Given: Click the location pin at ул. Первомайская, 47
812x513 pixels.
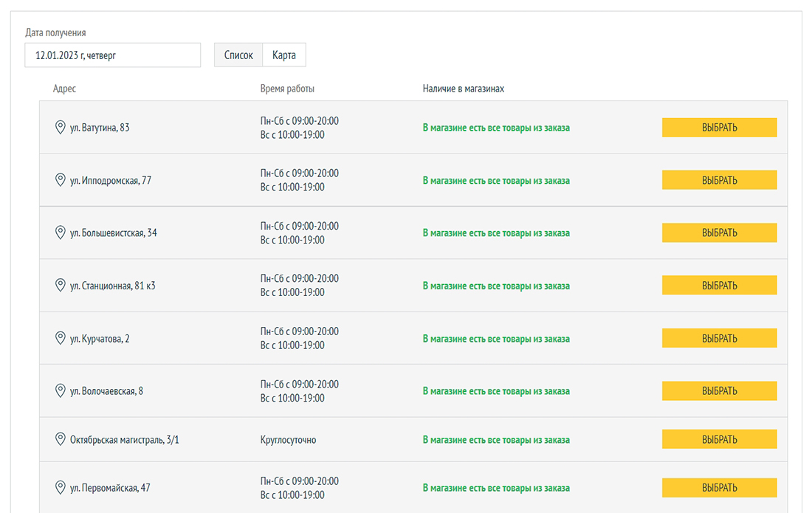Looking at the screenshot, I should [61, 487].
